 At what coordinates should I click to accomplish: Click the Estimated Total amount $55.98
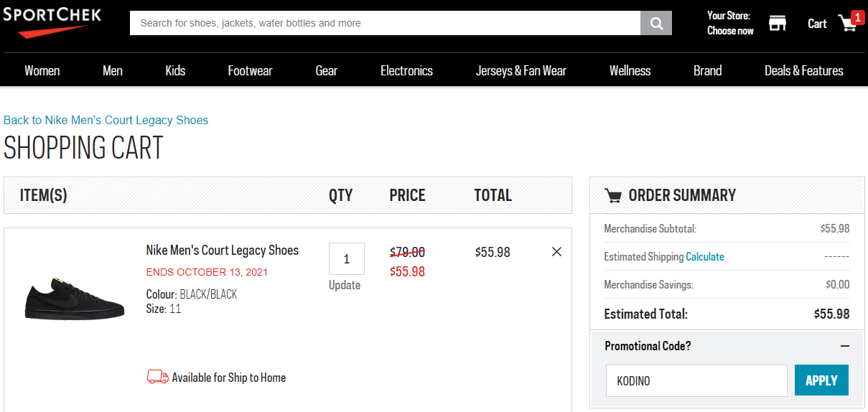click(x=831, y=314)
